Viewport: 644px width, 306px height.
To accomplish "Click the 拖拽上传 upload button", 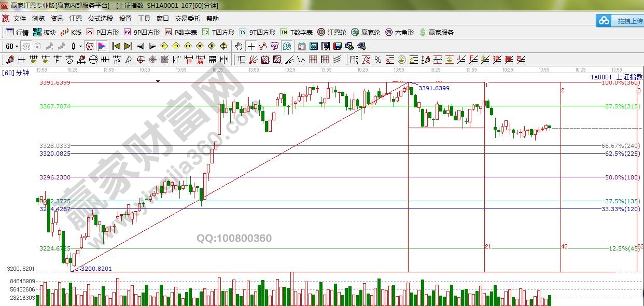I will [620, 21].
